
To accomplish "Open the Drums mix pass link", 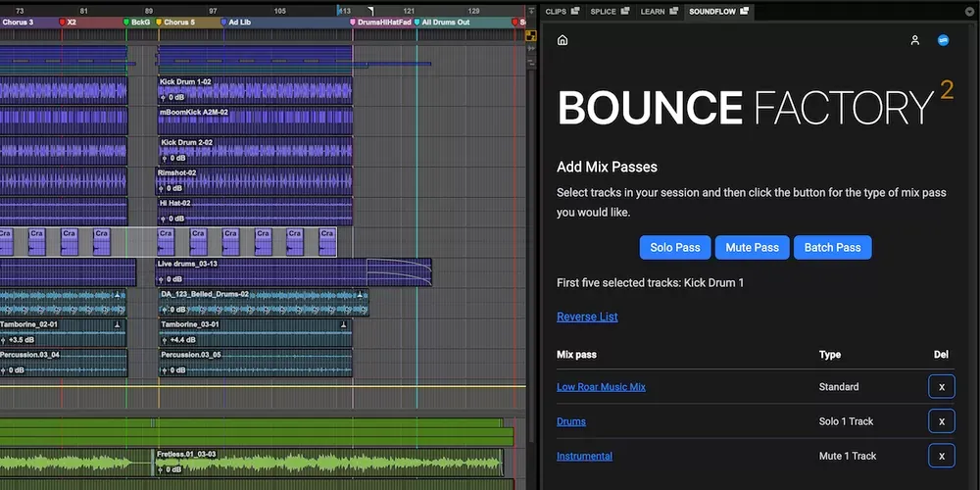I will (571, 421).
